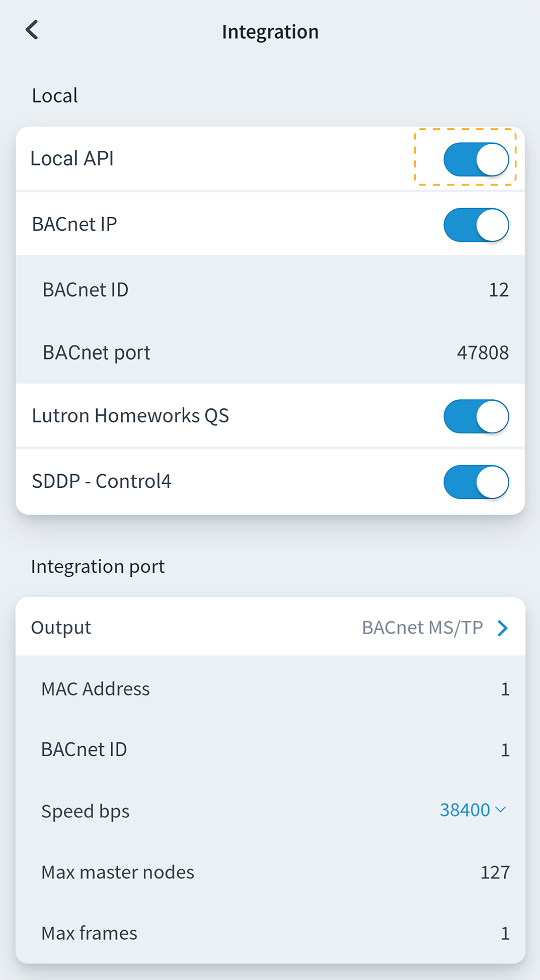Edit integration port BACnet ID value
This screenshot has width=540, height=980.
coord(505,750)
